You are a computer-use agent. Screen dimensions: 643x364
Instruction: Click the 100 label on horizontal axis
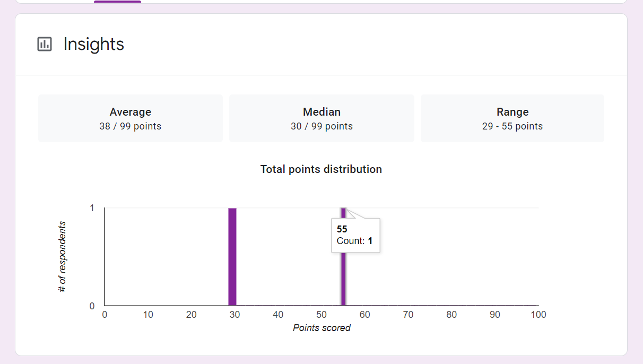coord(538,315)
